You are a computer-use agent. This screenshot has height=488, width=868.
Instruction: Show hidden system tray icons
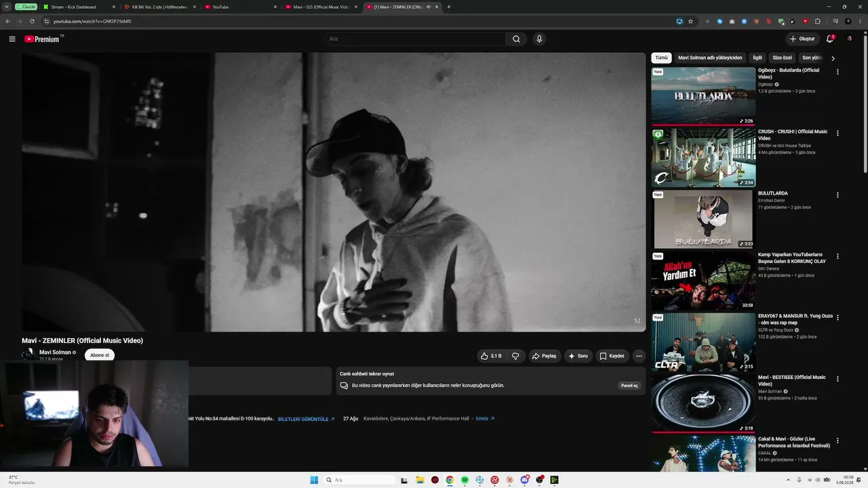click(789, 480)
